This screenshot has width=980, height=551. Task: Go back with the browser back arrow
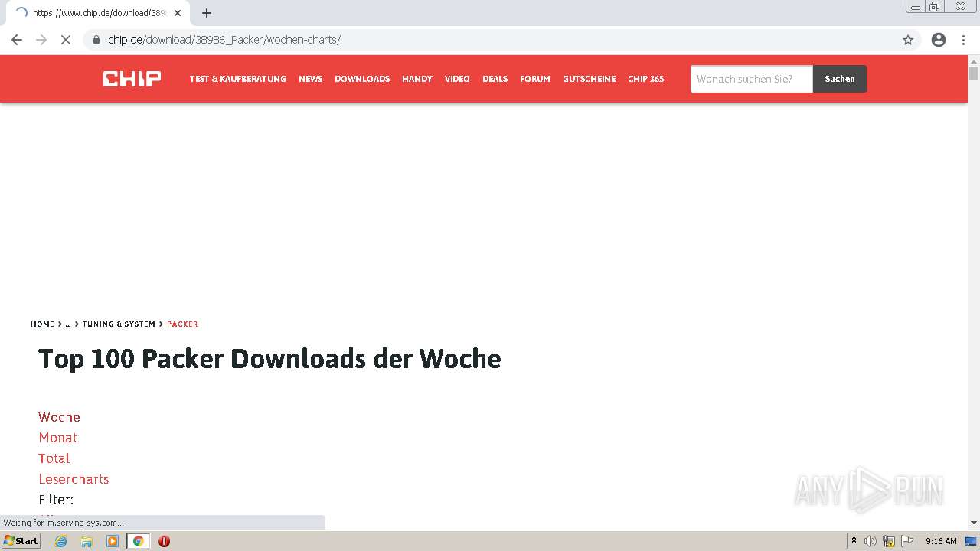tap(17, 40)
